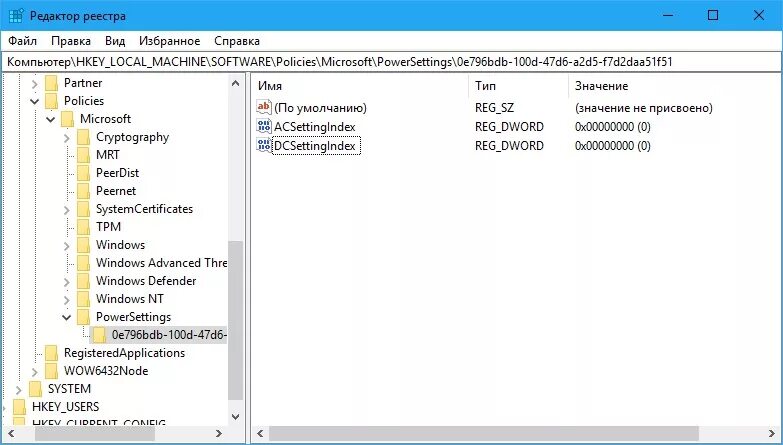Click the registry path address bar
This screenshot has height=445, width=783.
[x=392, y=62]
